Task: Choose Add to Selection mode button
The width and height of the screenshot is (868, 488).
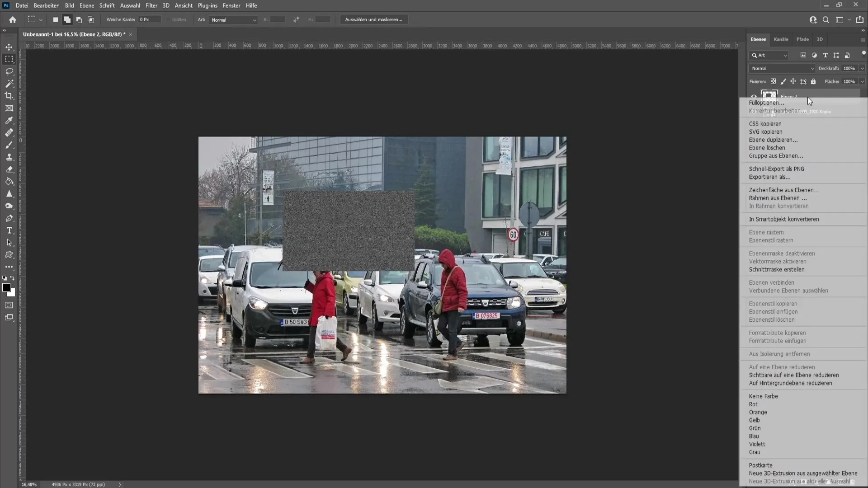Action: point(67,19)
